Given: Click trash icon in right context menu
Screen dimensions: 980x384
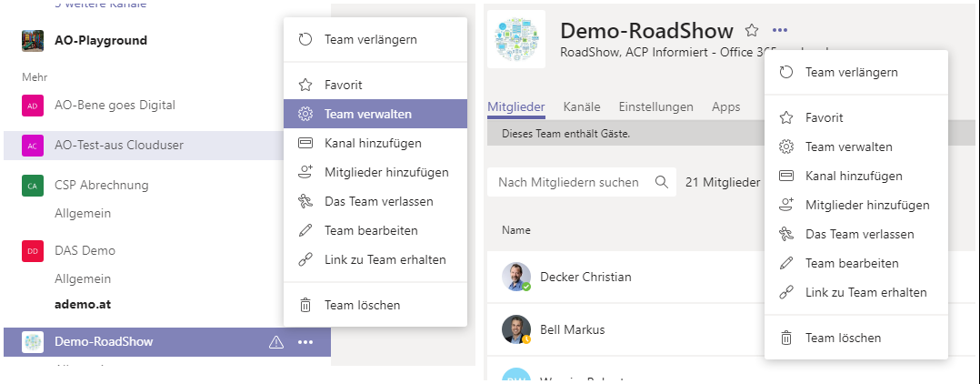Looking at the screenshot, I should [786, 338].
